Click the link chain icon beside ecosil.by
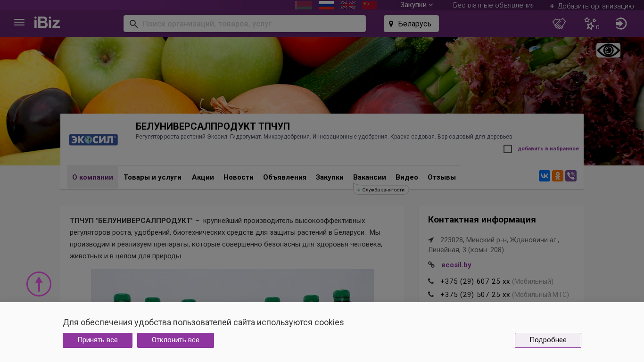Viewport: 644px width, 362px height. pos(431,265)
